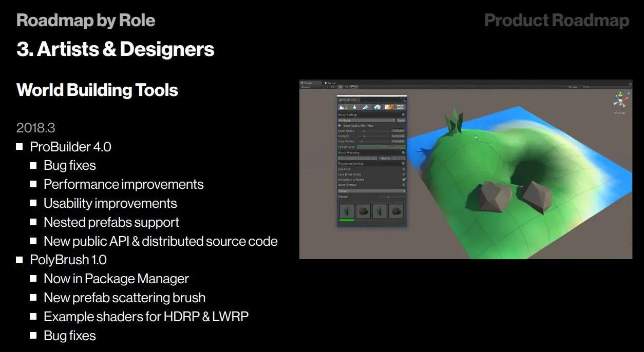Click the "World Building Tools" heading
Viewport: 644px width, 352px height.
coord(97,90)
